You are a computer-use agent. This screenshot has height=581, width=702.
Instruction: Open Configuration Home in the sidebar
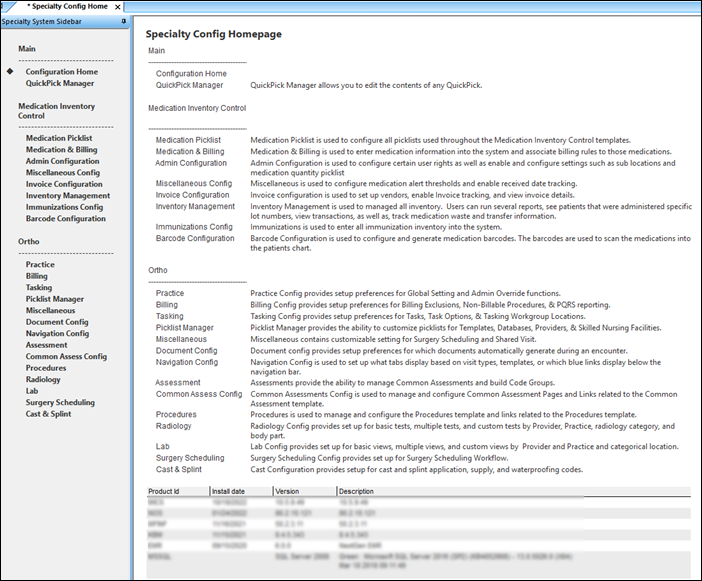[x=62, y=72]
